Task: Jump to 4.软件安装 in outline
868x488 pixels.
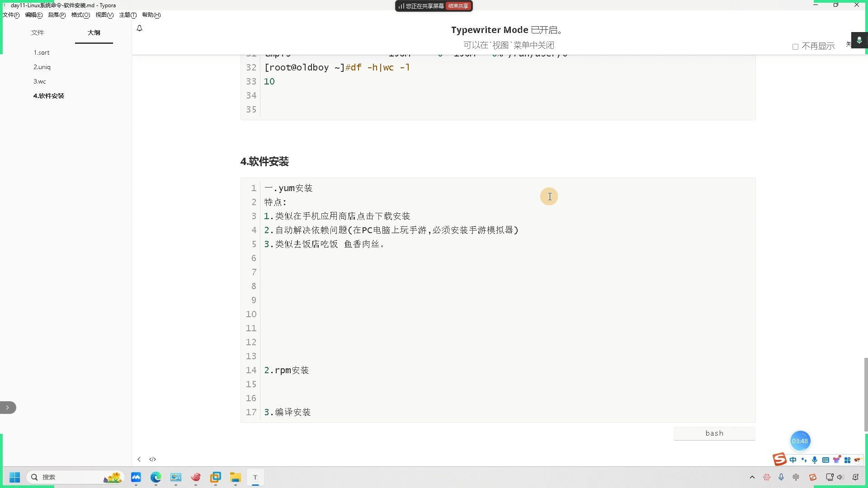Action: click(x=49, y=96)
